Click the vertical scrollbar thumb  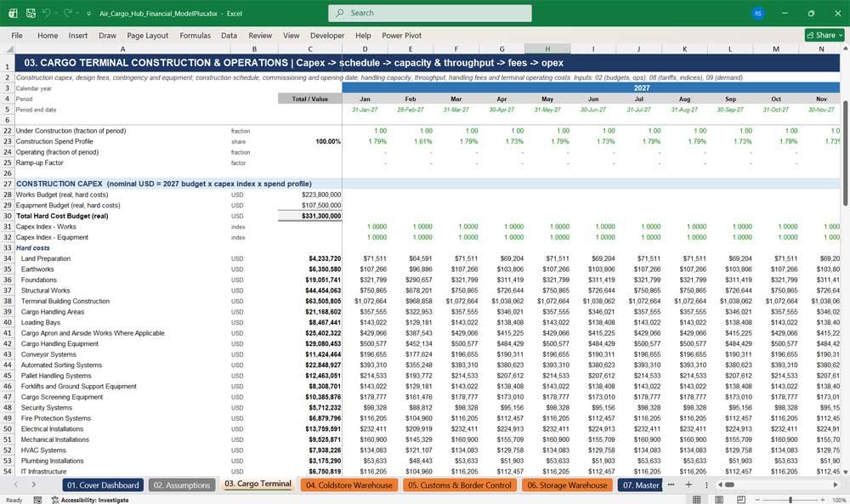(845, 153)
